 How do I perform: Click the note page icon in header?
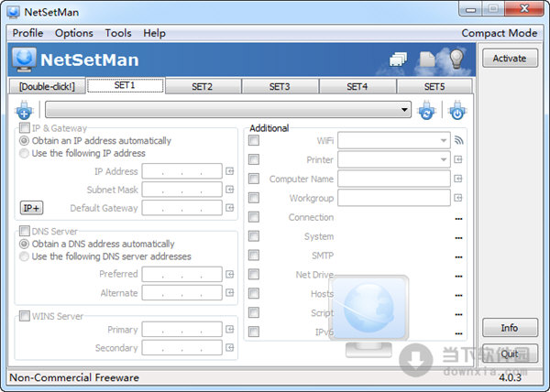427,59
